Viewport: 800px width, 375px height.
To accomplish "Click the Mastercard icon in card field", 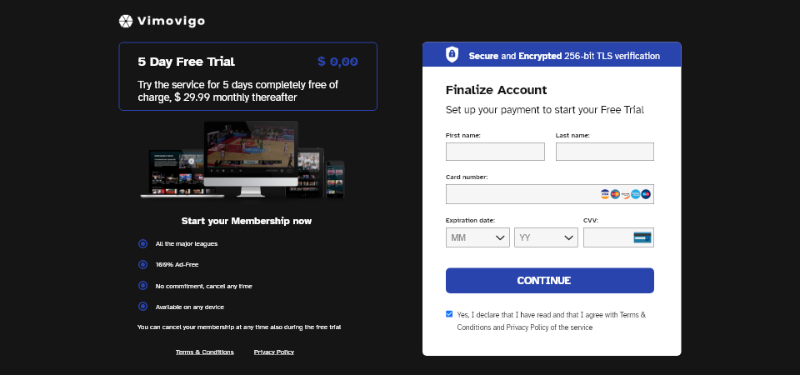I will tap(615, 194).
